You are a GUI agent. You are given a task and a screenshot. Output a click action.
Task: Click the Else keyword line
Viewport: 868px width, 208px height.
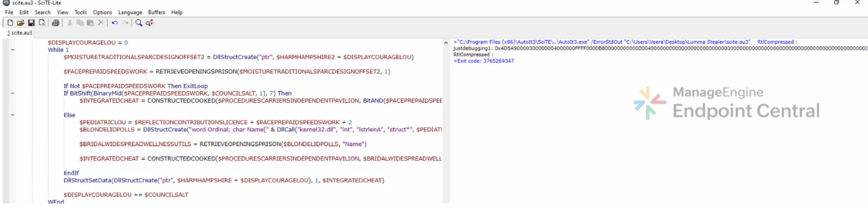tap(69, 115)
